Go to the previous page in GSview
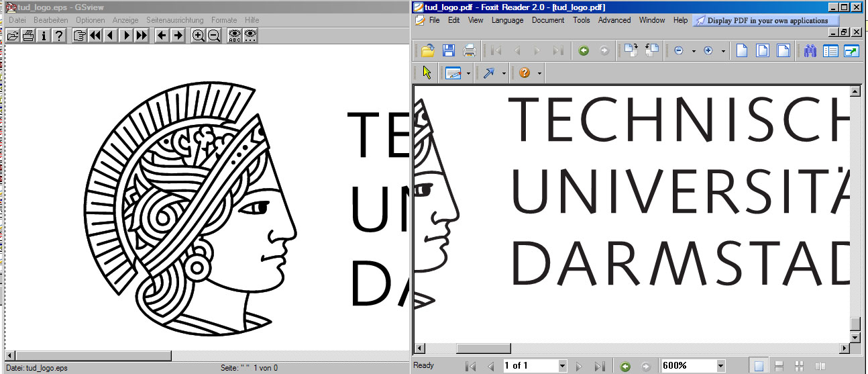868x374 pixels. tap(111, 36)
